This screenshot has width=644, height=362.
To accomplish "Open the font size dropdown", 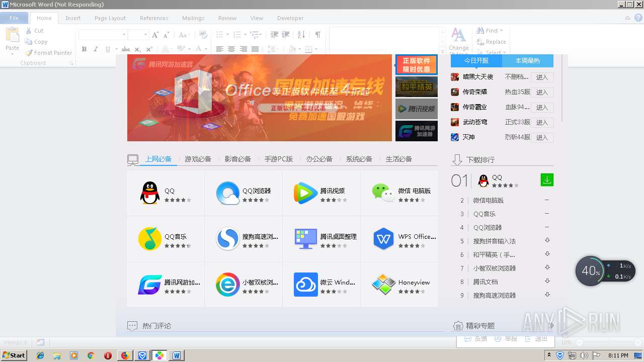I will [x=145, y=35].
